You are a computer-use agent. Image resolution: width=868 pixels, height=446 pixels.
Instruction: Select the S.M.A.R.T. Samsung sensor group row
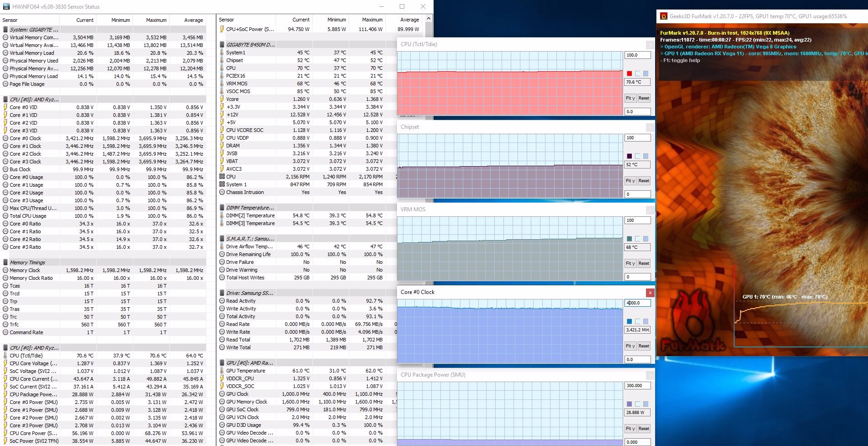pyautogui.click(x=249, y=239)
